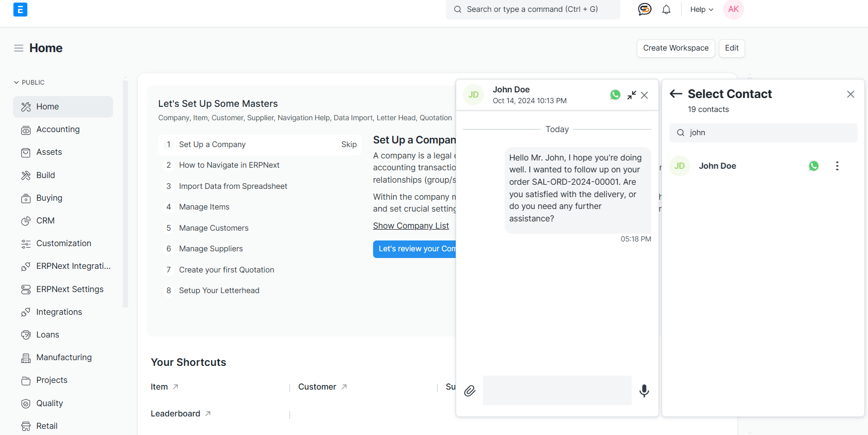Click the CRM sidebar icon
Image resolution: width=868 pixels, height=435 pixels.
pyautogui.click(x=26, y=221)
